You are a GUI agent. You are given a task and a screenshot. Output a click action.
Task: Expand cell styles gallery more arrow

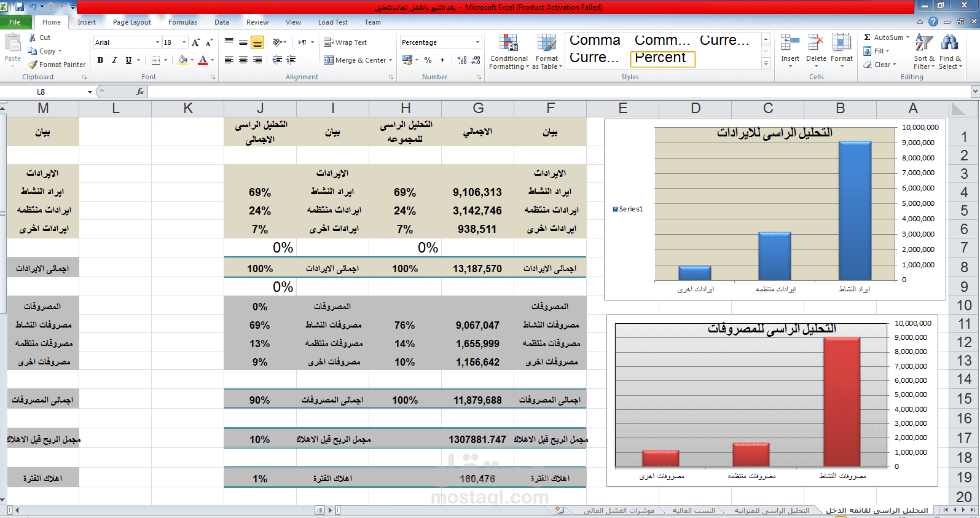point(766,63)
